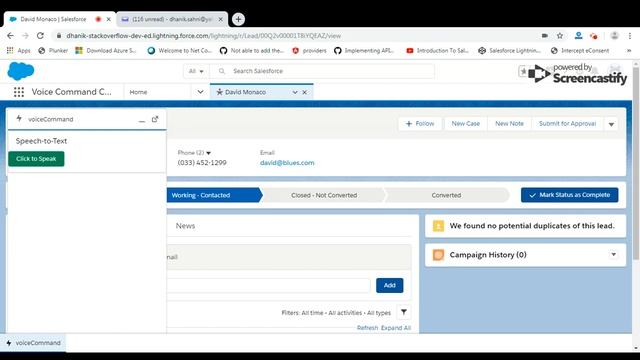Click the Campaign History icon
The height and width of the screenshot is (360, 640).
[438, 255]
